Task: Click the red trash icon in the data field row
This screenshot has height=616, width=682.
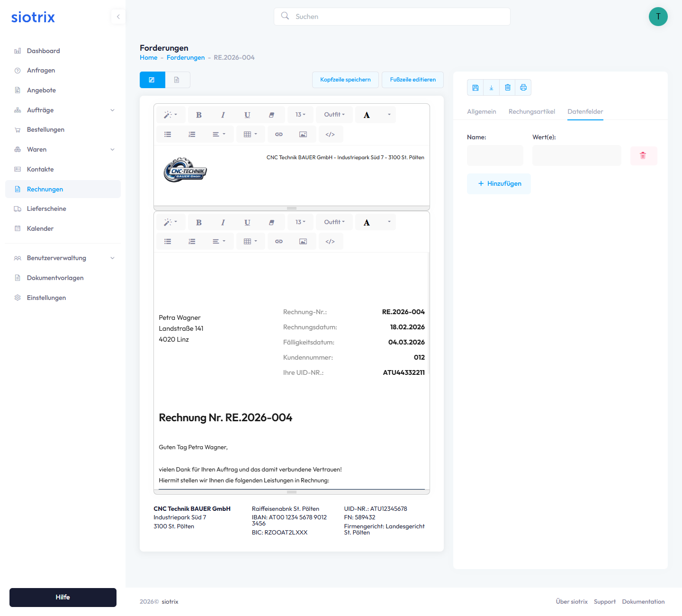Action: [x=643, y=155]
